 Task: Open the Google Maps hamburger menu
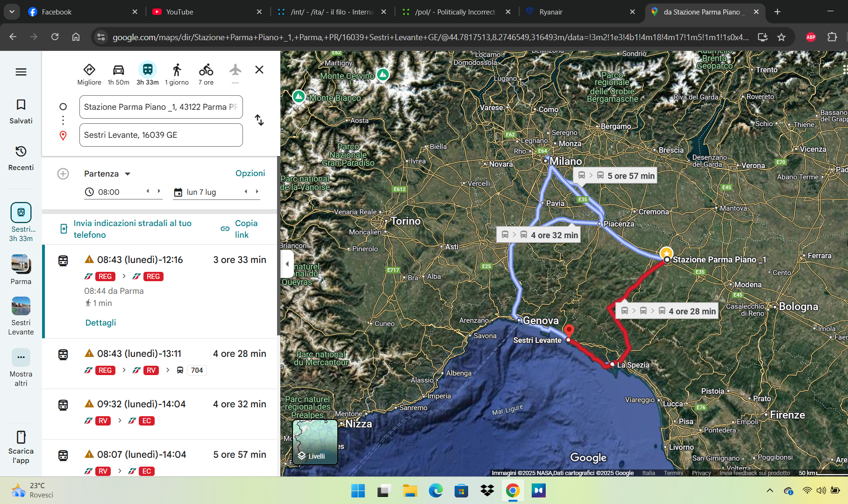click(x=21, y=72)
